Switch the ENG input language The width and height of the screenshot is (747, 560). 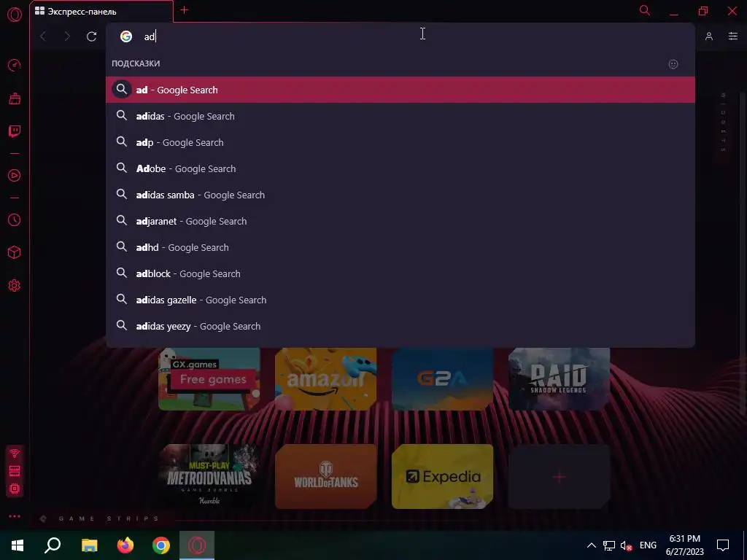(648, 545)
